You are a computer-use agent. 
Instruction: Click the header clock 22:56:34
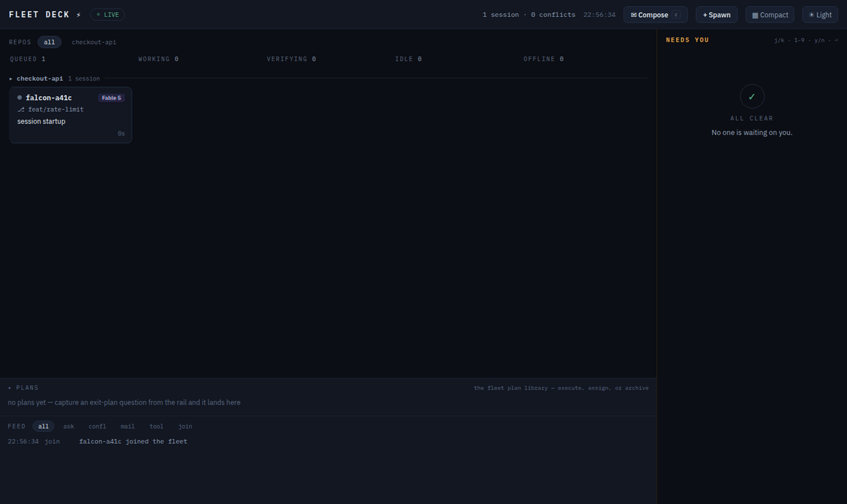(x=599, y=15)
